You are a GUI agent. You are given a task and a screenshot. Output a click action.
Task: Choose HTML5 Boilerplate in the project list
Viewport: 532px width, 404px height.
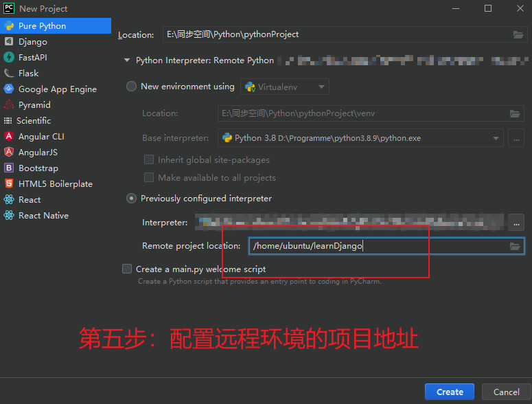pos(56,183)
